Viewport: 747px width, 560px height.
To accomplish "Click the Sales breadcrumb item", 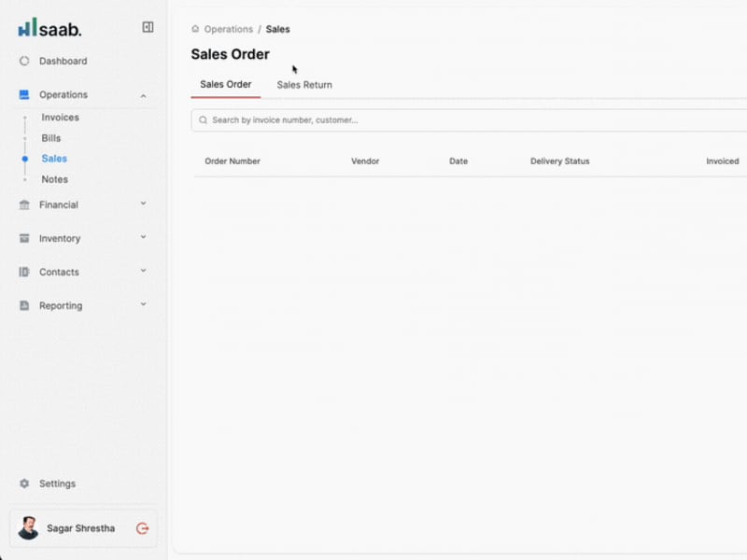I will coord(277,29).
